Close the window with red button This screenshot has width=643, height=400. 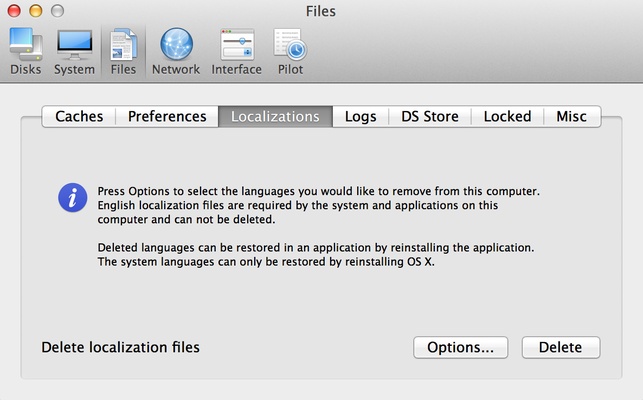15,11
